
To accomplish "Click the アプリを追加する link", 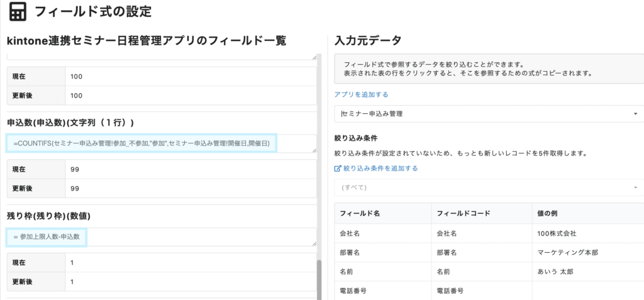I will coord(362,94).
